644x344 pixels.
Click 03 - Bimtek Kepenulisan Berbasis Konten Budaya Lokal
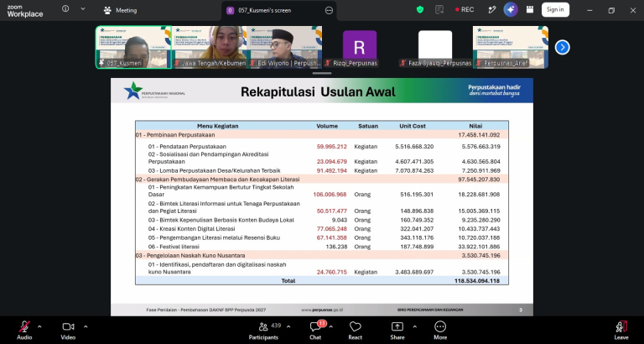click(221, 221)
